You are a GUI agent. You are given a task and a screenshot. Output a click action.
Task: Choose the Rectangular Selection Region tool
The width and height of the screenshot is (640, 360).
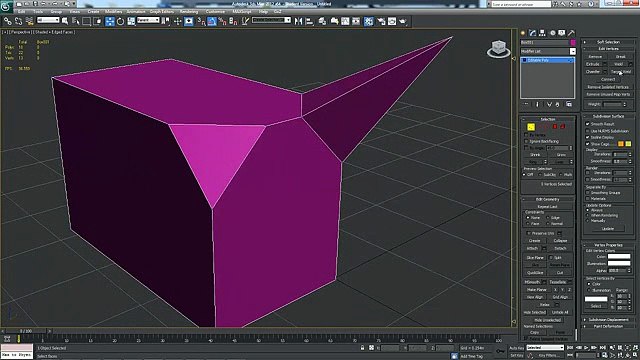click(x=87, y=21)
